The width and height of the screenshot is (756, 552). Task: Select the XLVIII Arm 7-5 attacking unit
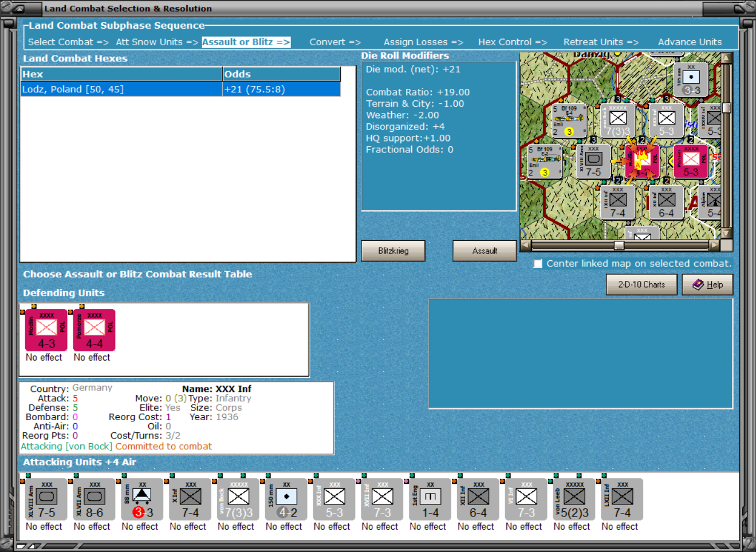coord(46,499)
